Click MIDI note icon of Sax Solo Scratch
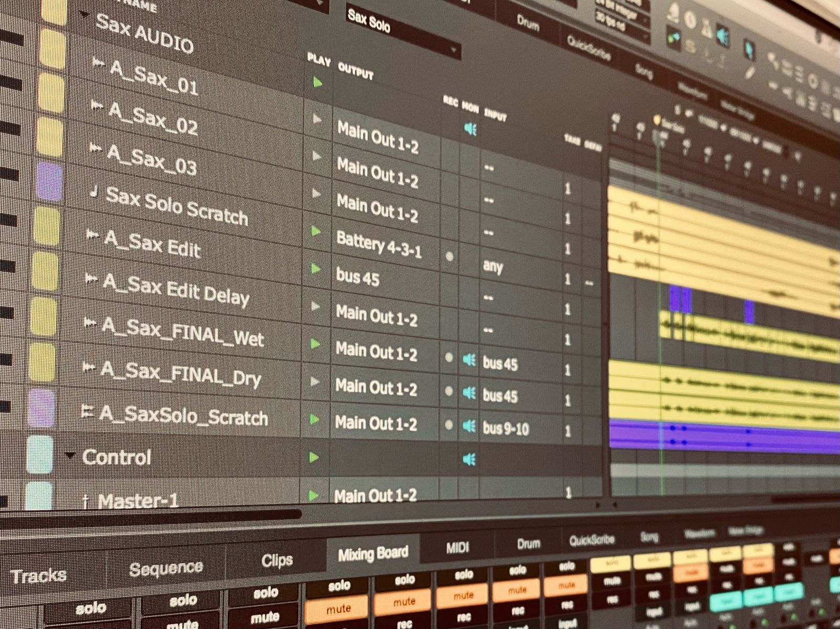Viewport: 840px width, 629px height. tap(94, 192)
